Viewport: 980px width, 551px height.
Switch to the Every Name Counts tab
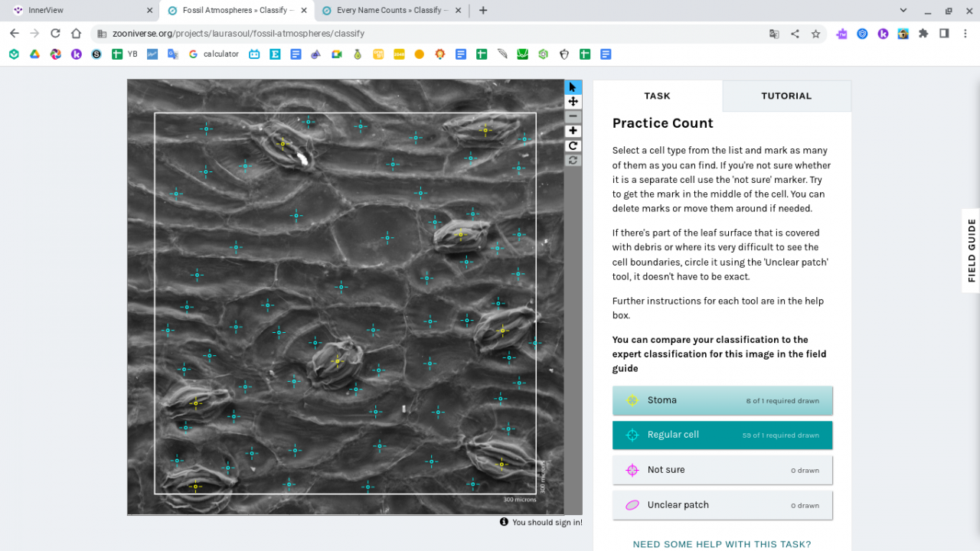[x=390, y=11]
